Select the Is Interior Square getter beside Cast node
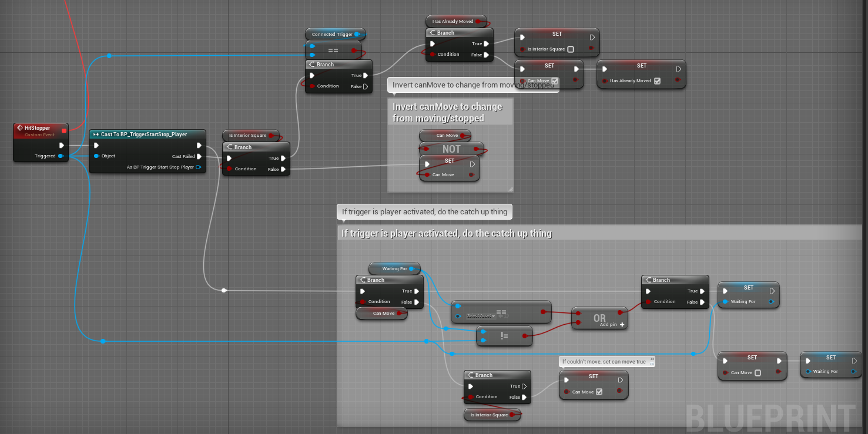Image resolution: width=868 pixels, height=434 pixels. click(251, 136)
